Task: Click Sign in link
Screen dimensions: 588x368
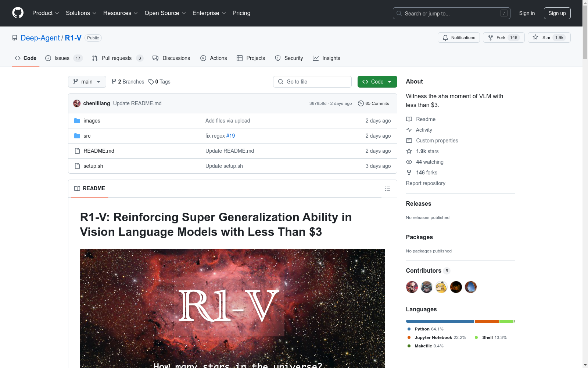Action: click(527, 13)
